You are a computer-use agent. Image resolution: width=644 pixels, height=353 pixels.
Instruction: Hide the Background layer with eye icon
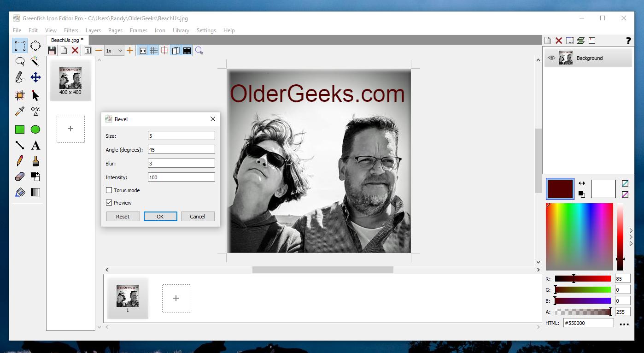(x=551, y=58)
